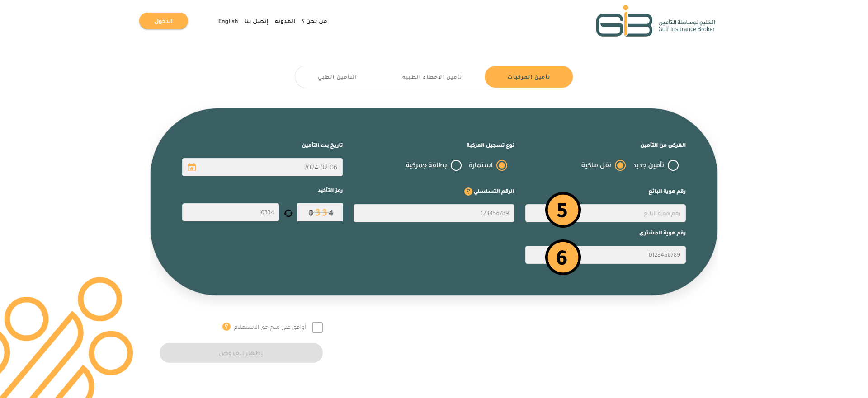Switch to التأمين الطبي tab
The image size is (868, 398).
coord(337,77)
